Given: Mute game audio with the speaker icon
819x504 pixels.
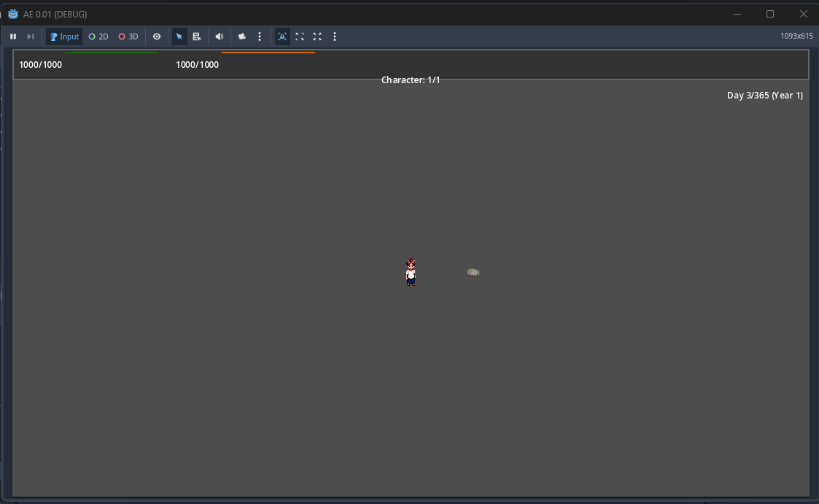Looking at the screenshot, I should click(220, 36).
